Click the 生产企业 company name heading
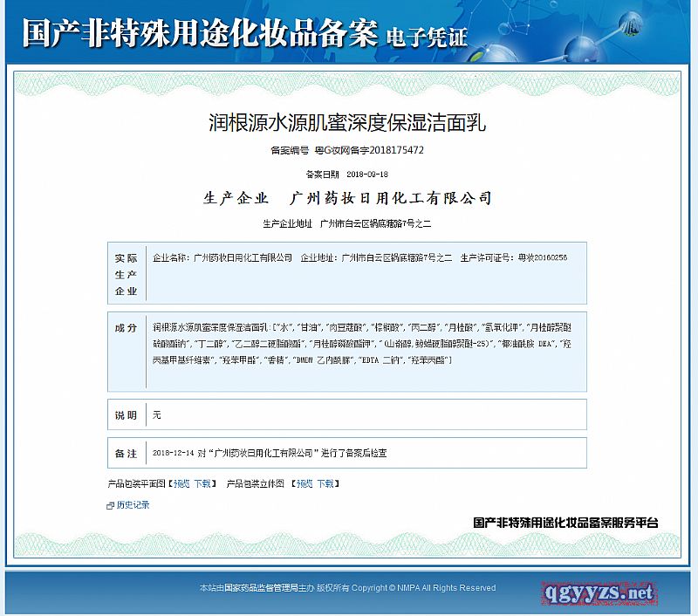 [x=348, y=199]
